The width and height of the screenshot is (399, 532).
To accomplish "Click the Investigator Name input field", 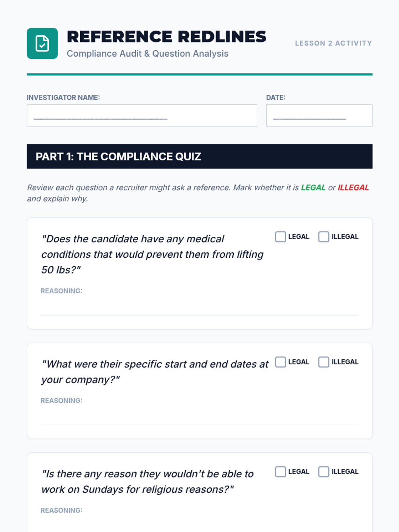I will [x=142, y=115].
